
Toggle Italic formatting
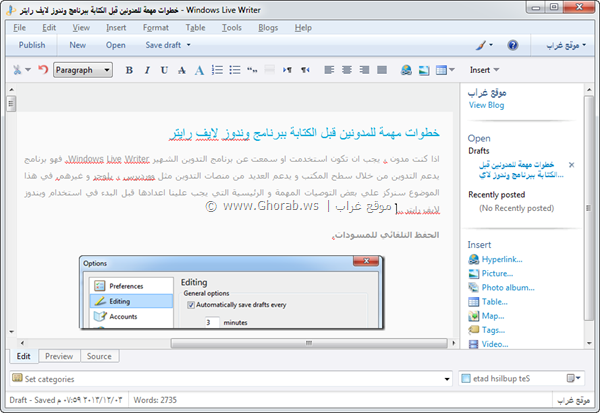click(147, 70)
